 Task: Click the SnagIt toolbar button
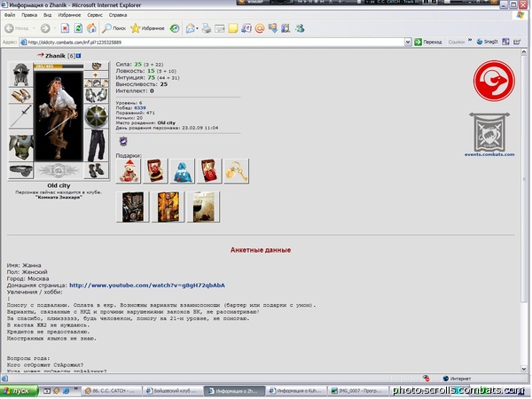(x=488, y=42)
